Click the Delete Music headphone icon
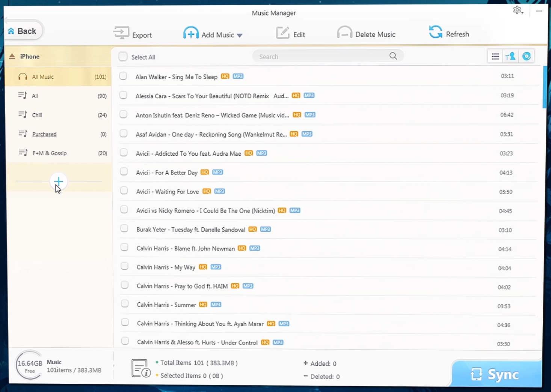 point(344,33)
